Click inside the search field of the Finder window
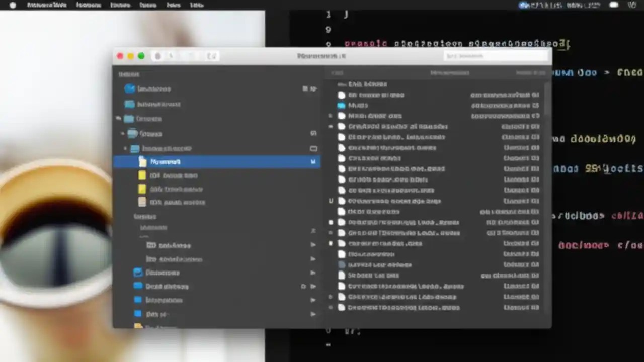This screenshot has height=362, width=644. coord(496,56)
